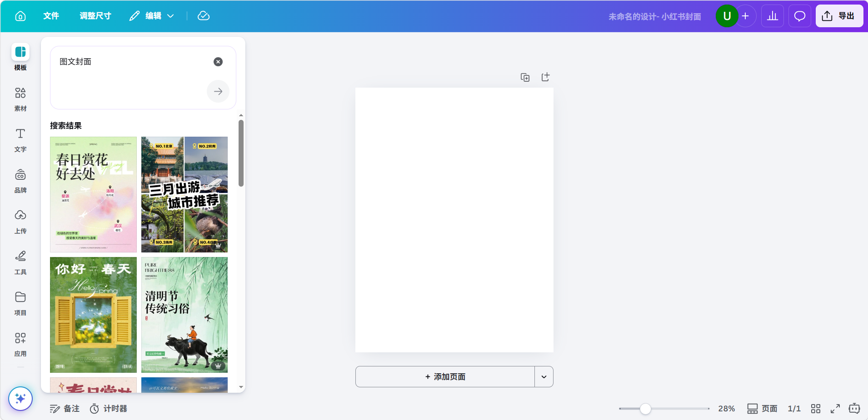Select the 清明节传统习俗 template thumbnail
868x420 pixels.
pos(185,315)
